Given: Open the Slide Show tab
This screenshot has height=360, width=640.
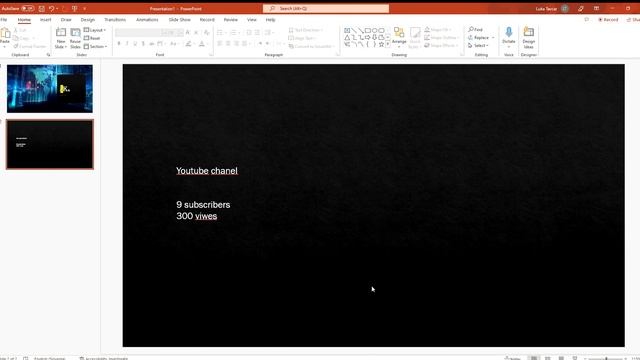Looking at the screenshot, I should [180, 20].
